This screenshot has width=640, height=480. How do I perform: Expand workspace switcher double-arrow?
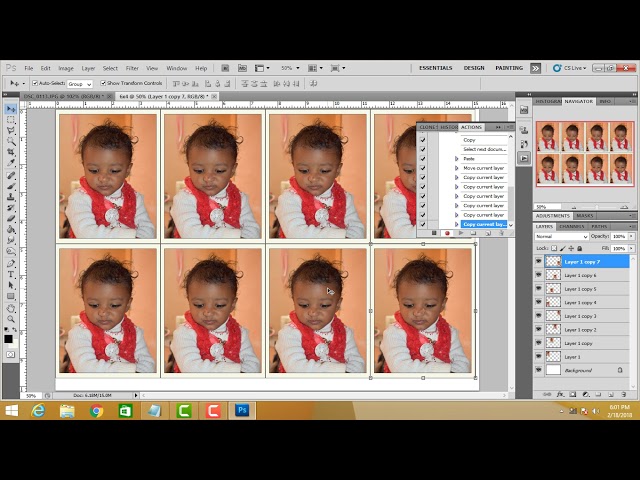click(x=536, y=68)
